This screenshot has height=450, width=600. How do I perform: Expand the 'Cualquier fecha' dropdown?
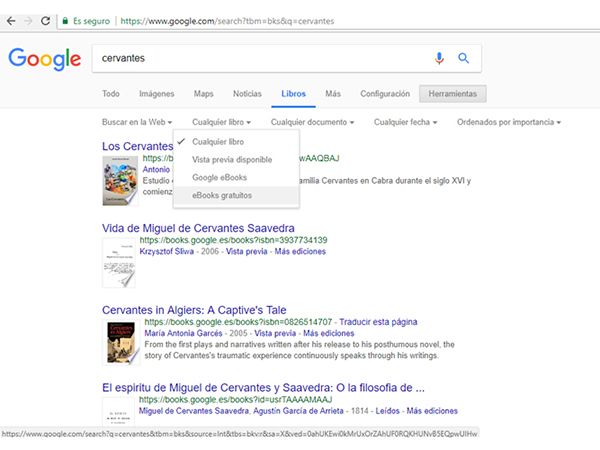pyautogui.click(x=405, y=122)
